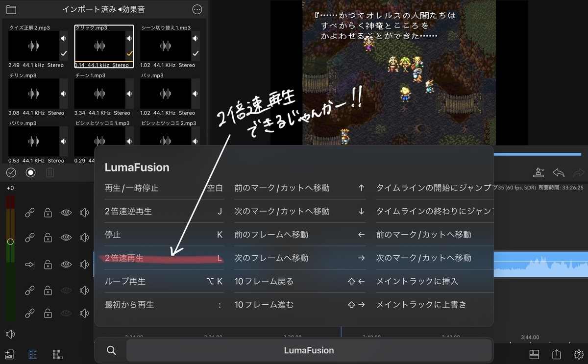Toggle the checkmark on クイズ正解2.mp3
This screenshot has width=588, height=364.
[64, 53]
